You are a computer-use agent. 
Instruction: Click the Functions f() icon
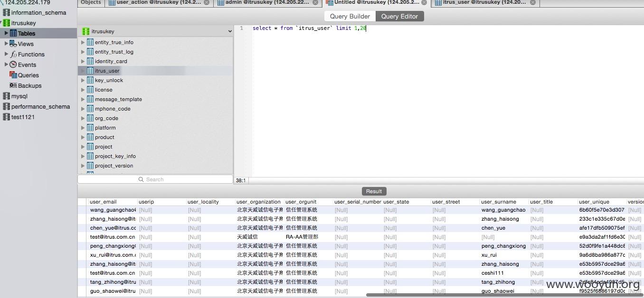[13, 54]
